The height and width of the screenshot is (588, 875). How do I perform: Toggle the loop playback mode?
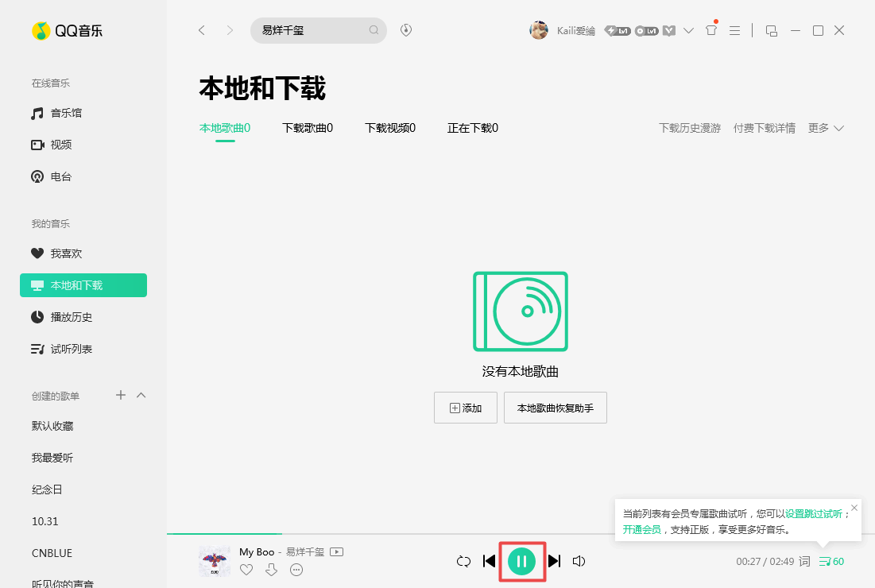click(463, 561)
